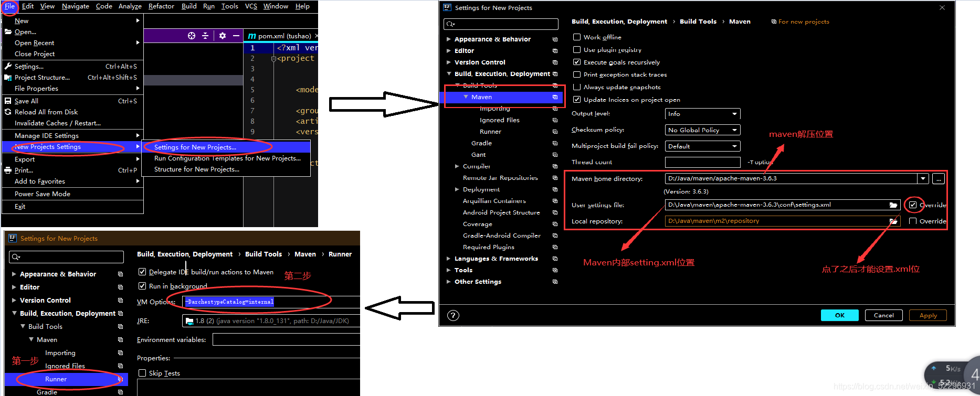Click the hide panel minus icon
The height and width of the screenshot is (396, 980).
[236, 36]
